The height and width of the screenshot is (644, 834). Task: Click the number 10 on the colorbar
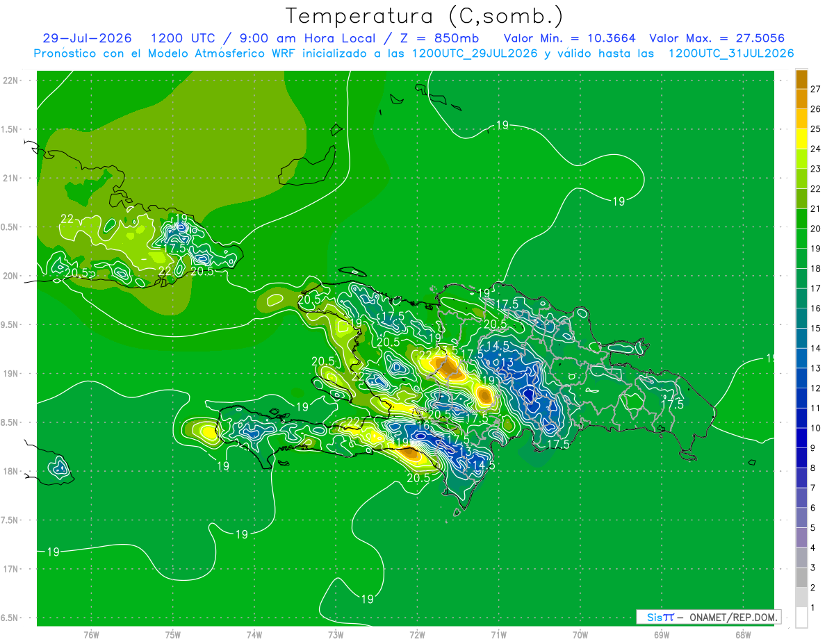pyautogui.click(x=816, y=428)
